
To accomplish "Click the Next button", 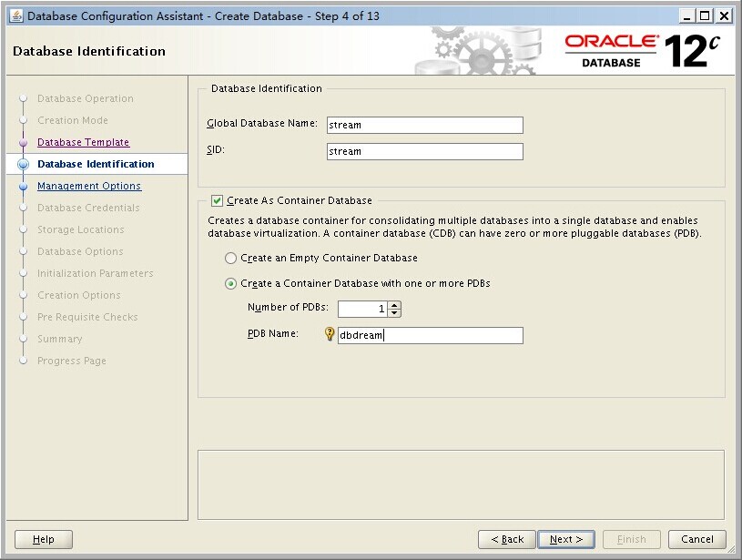I will pos(565,539).
